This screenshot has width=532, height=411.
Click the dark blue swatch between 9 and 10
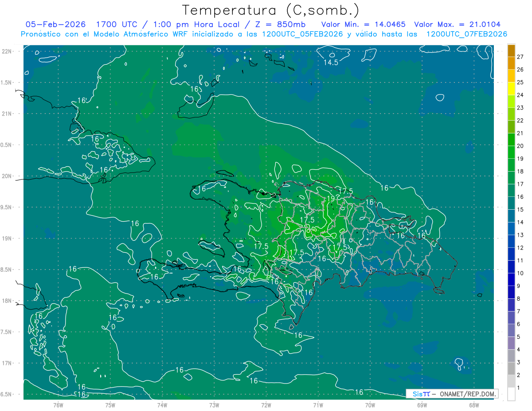[511, 280]
